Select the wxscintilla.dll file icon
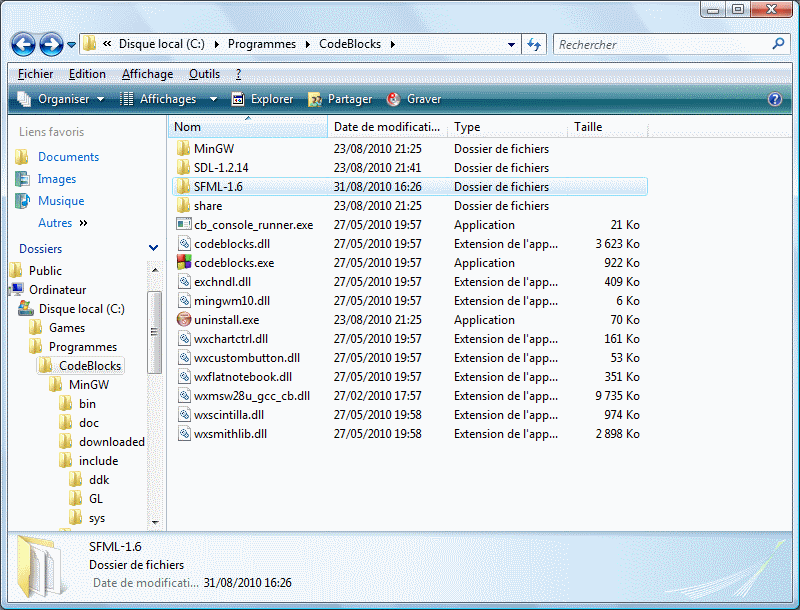 (184, 415)
